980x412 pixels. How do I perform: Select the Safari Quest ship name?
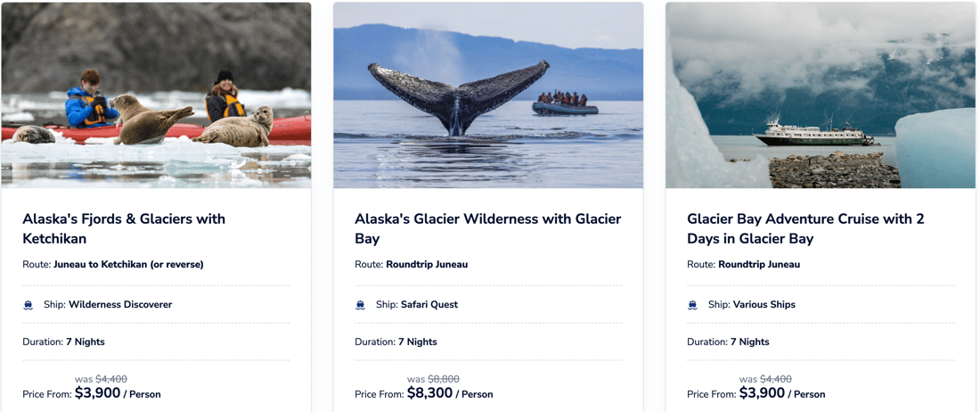tap(429, 305)
